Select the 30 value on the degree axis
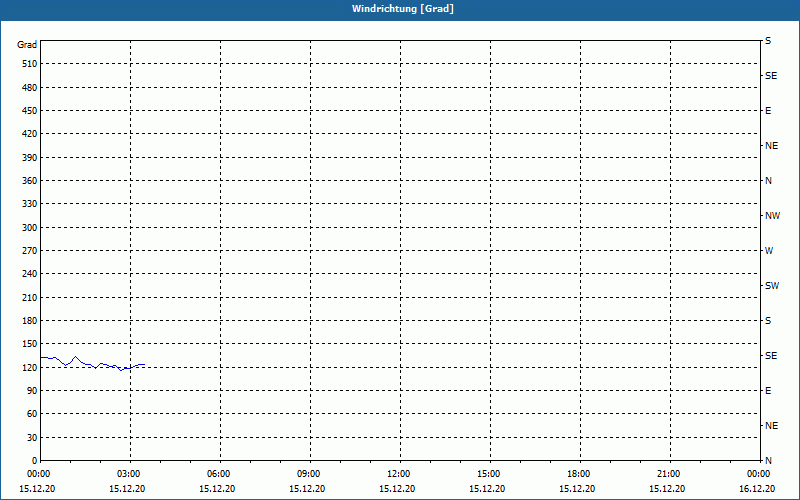This screenshot has height=500, width=800. coord(32,438)
